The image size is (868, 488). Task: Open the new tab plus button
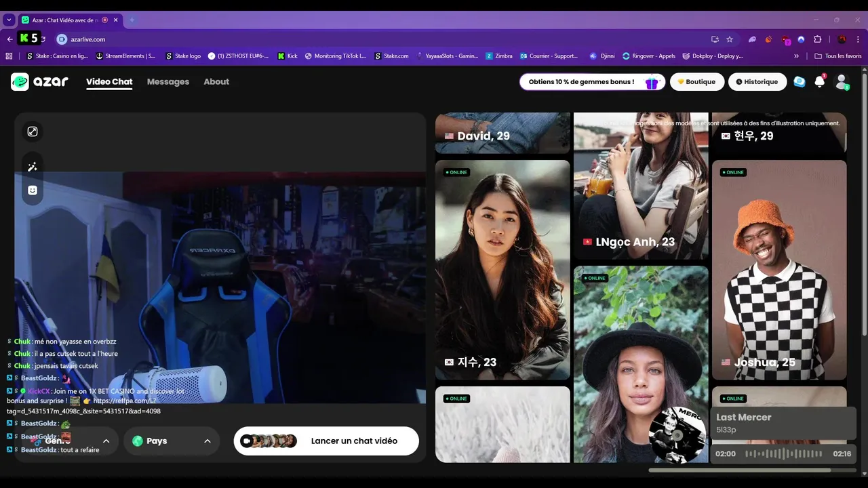(x=132, y=20)
